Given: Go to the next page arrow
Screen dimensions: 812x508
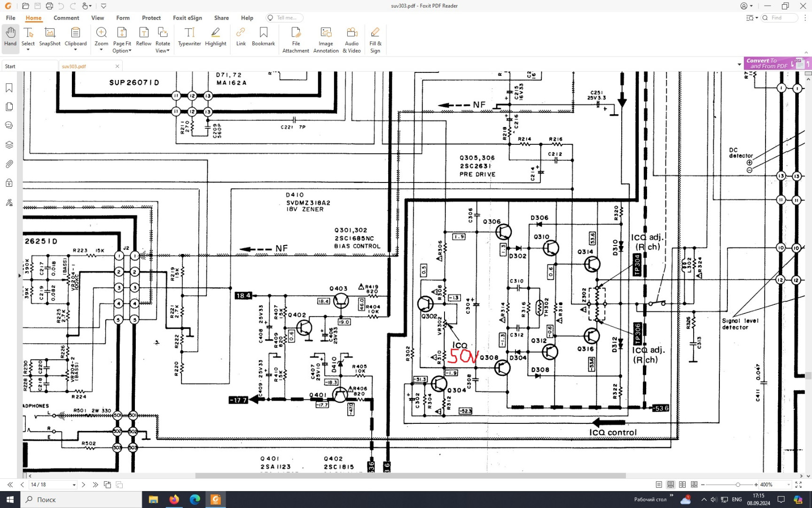Looking at the screenshot, I should pos(83,484).
